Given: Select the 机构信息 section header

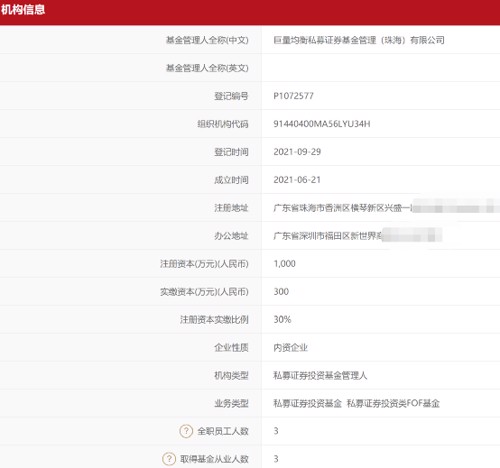Looking at the screenshot, I should click(x=23, y=10).
